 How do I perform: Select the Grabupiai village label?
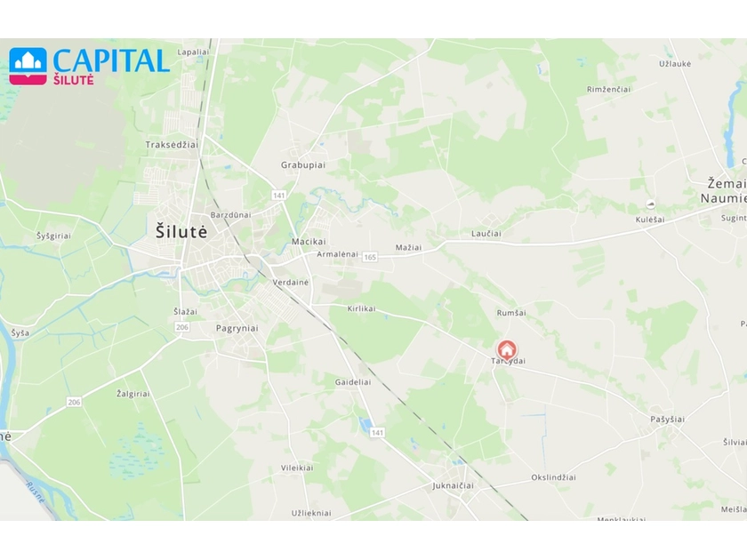pyautogui.click(x=303, y=165)
